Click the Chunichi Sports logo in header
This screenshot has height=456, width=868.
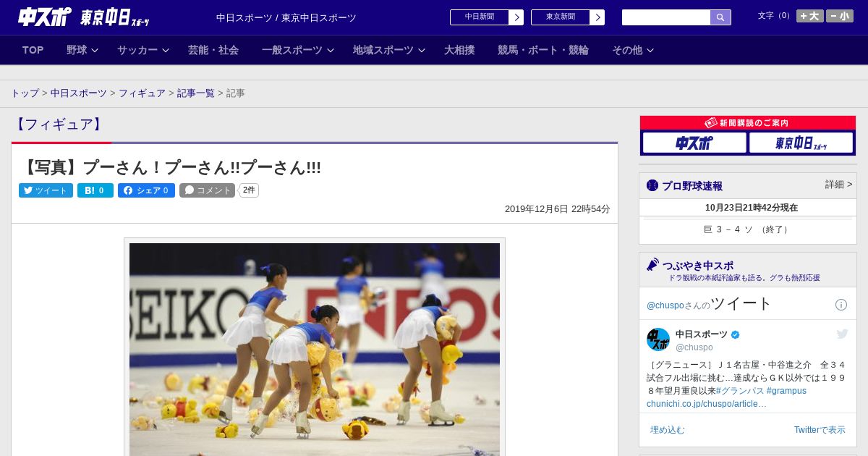click(44, 17)
